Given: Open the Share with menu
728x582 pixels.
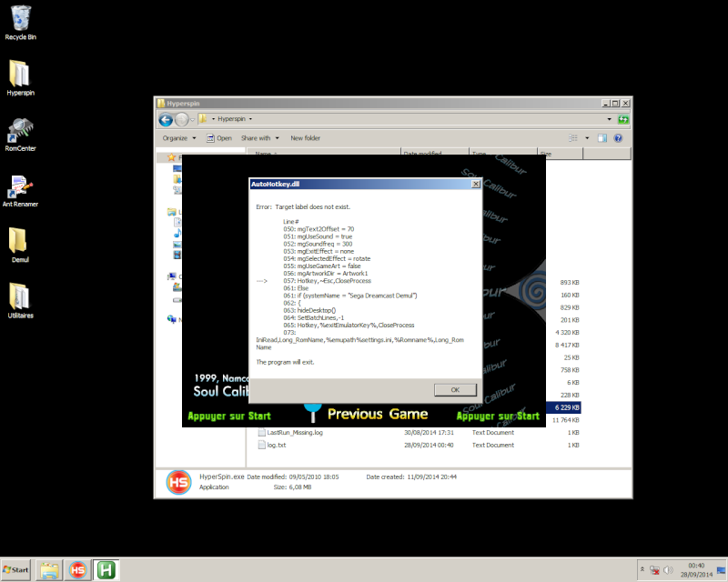Looking at the screenshot, I should coord(260,138).
